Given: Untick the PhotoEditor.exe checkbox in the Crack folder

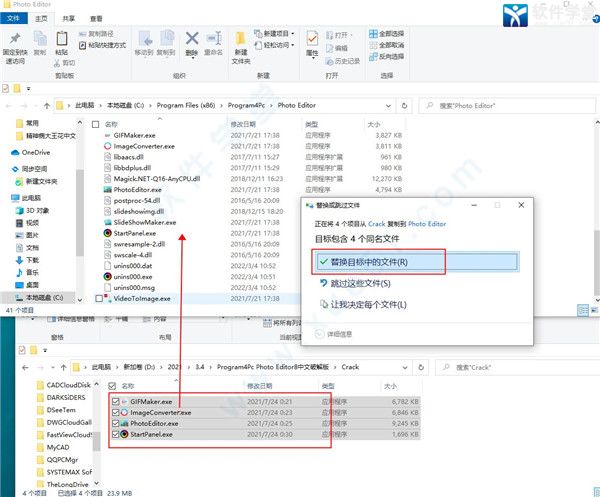Looking at the screenshot, I should point(116,424).
